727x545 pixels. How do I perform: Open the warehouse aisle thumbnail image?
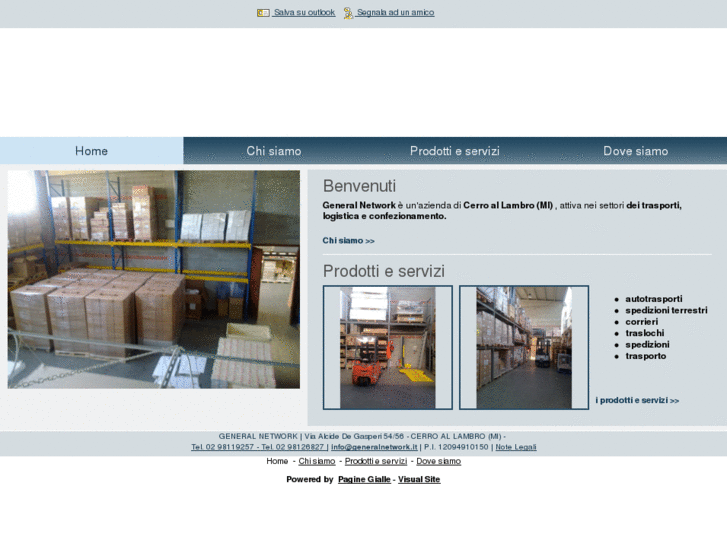click(524, 347)
